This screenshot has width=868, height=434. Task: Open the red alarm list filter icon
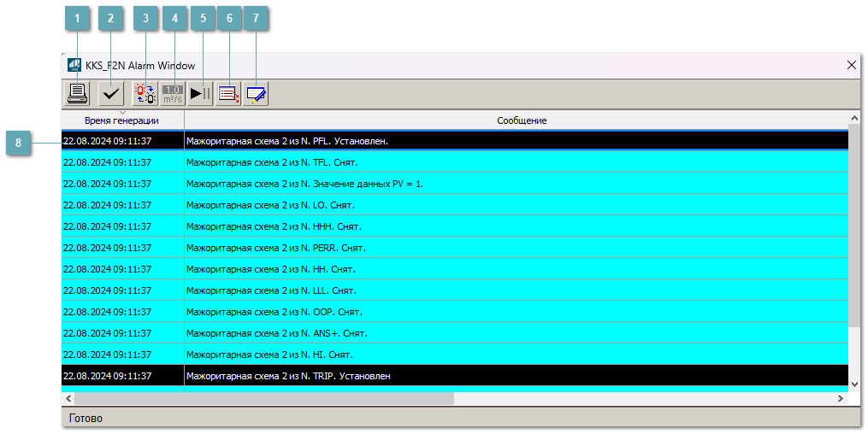[228, 93]
